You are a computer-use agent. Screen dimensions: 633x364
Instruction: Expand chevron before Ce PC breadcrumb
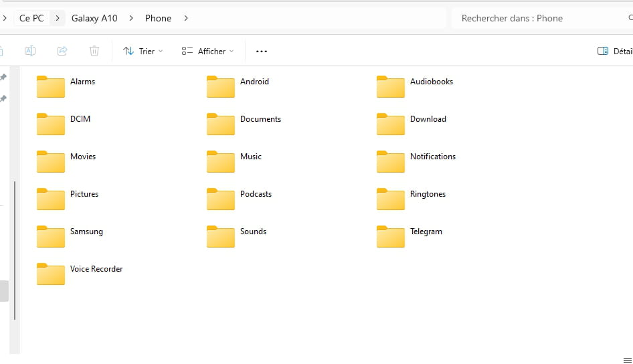[x=5, y=18]
